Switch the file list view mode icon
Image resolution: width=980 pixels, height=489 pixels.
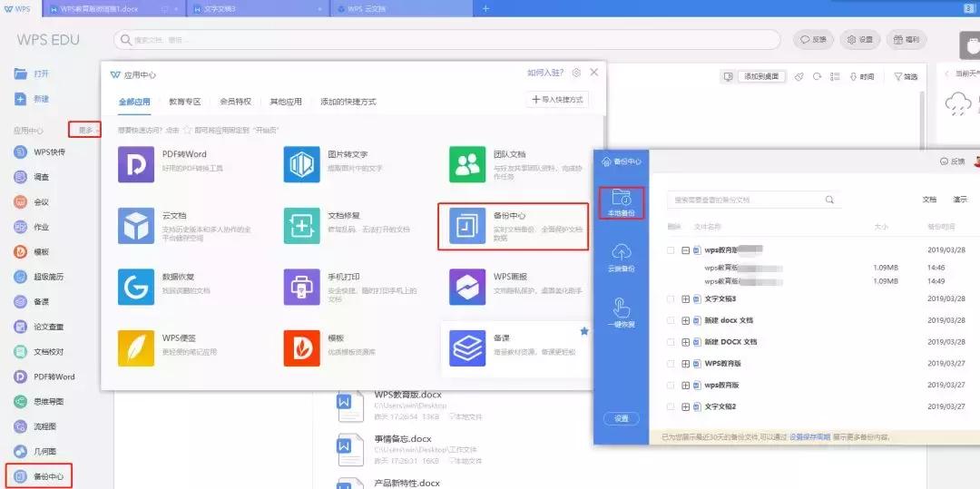(835, 76)
